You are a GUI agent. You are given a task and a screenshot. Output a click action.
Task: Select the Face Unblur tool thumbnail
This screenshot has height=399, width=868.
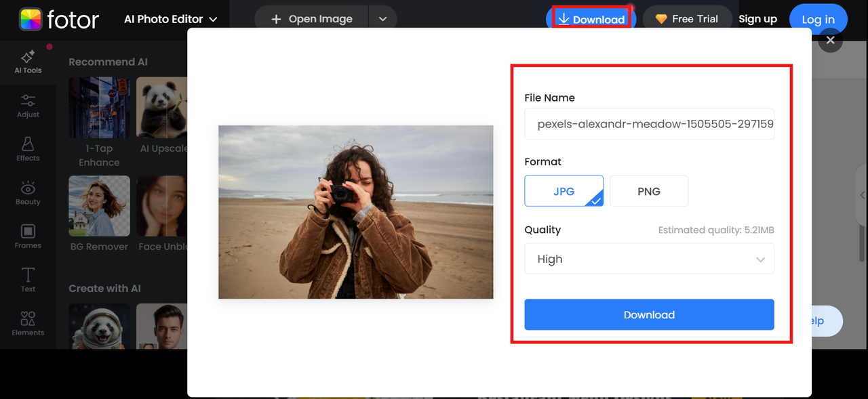(161, 206)
